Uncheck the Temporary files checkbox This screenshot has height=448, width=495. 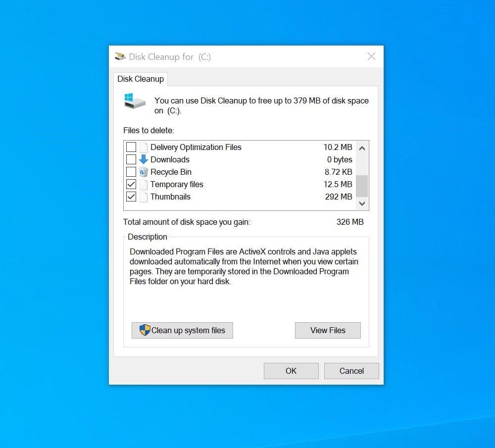pyautogui.click(x=131, y=184)
